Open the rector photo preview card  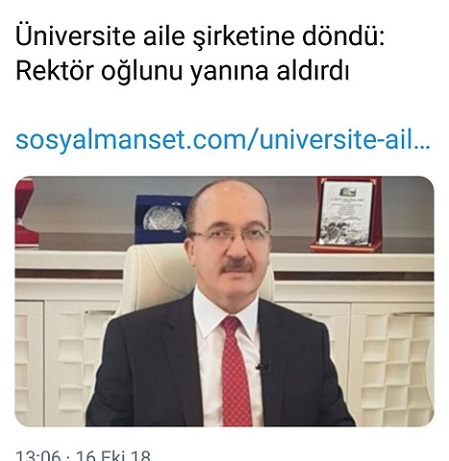(224, 301)
